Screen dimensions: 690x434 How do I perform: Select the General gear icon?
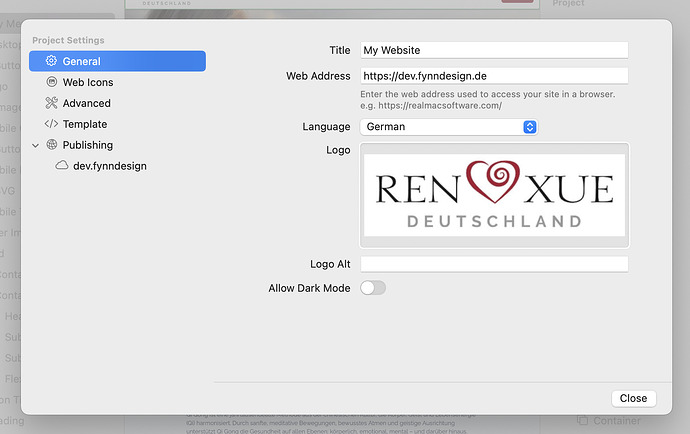[51, 61]
